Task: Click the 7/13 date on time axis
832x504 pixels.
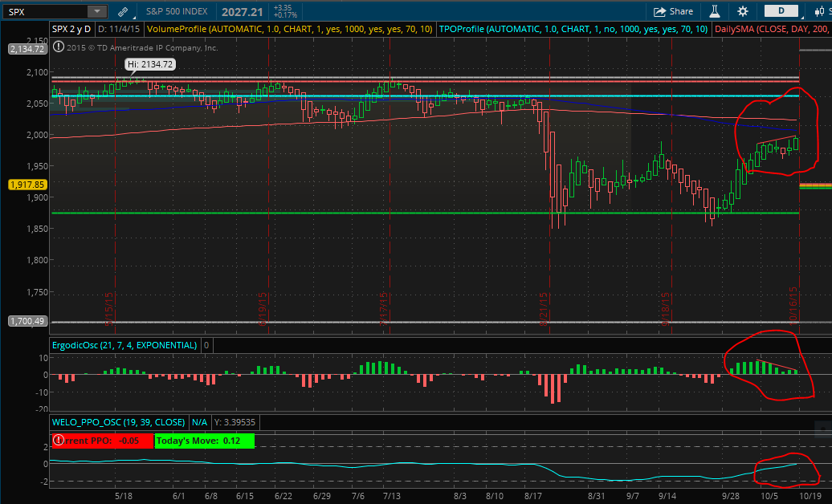Action: pos(392,496)
